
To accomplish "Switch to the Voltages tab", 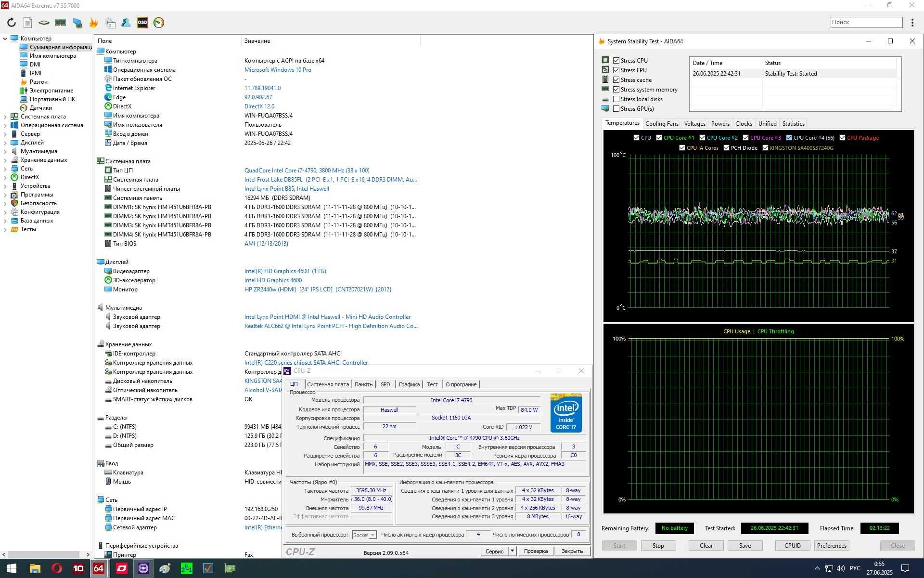I will 694,124.
